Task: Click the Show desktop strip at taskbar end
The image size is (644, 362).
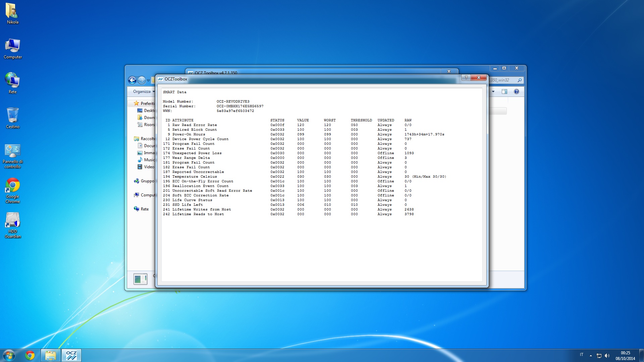Action: 641,355
